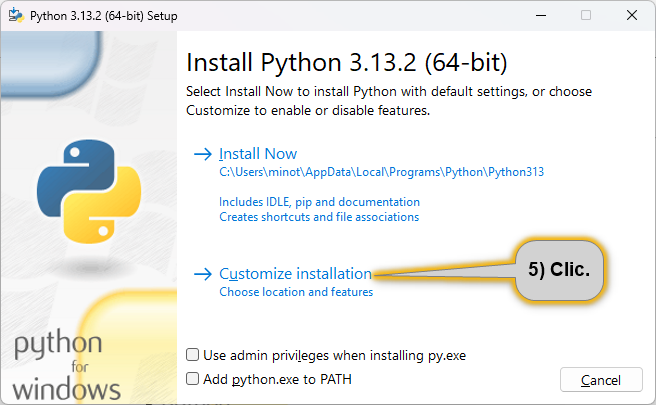
Task: Minimize the Python Setup window
Action: point(541,15)
